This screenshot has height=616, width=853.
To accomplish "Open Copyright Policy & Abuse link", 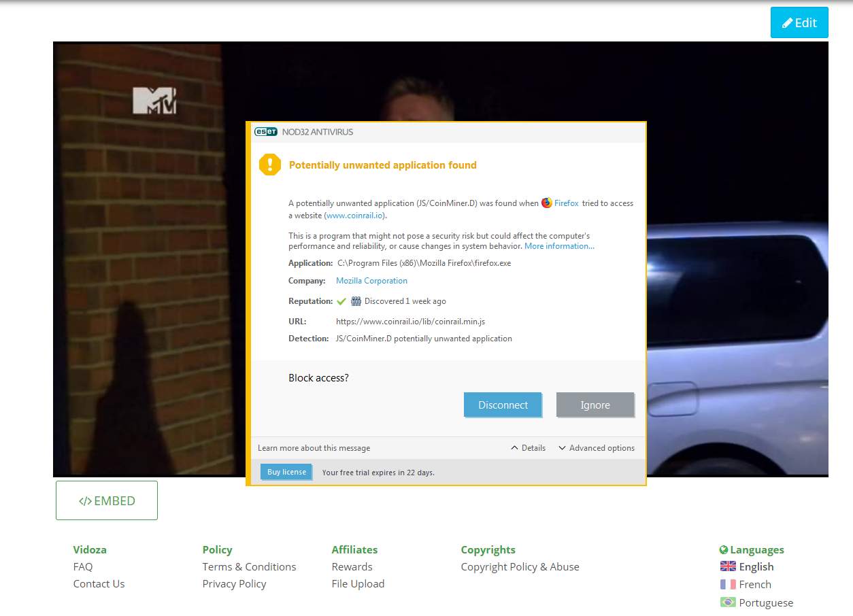I will coord(520,566).
